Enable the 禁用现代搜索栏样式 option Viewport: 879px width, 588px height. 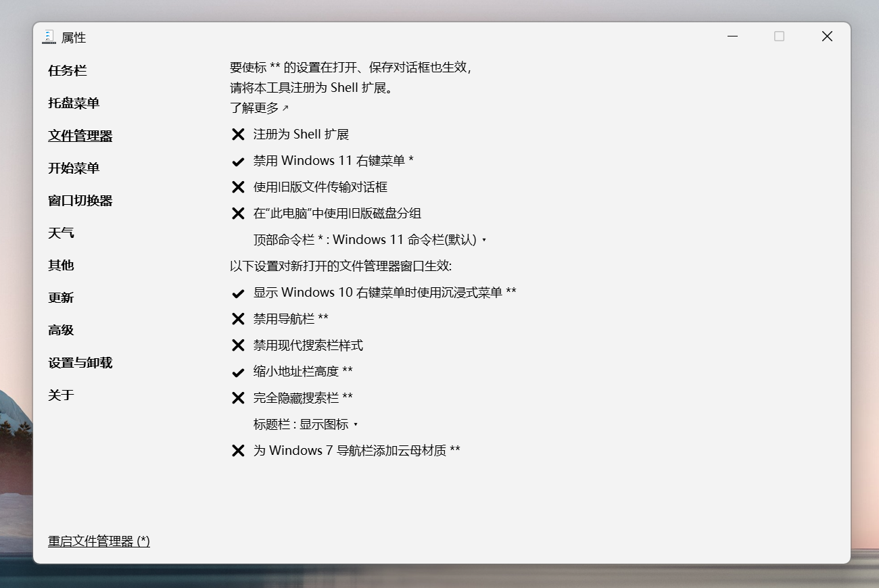pyautogui.click(x=308, y=345)
